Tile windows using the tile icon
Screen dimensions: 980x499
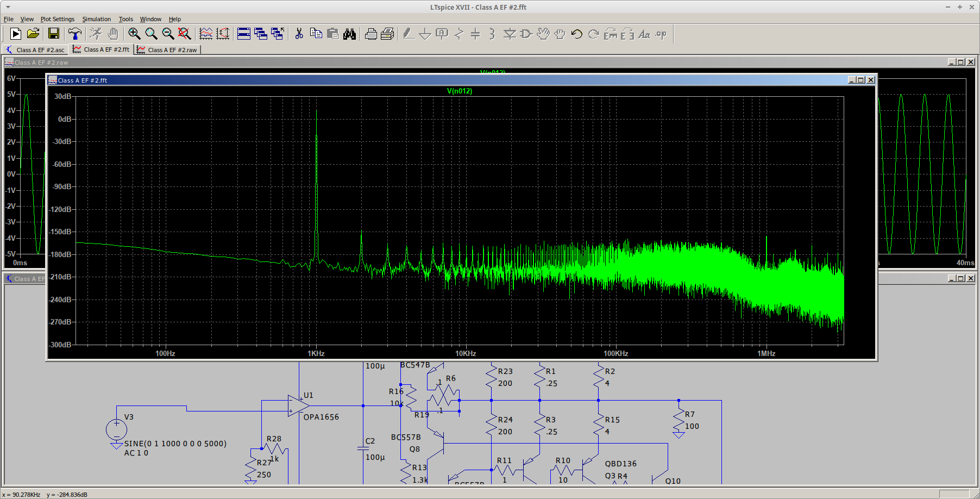[244, 34]
